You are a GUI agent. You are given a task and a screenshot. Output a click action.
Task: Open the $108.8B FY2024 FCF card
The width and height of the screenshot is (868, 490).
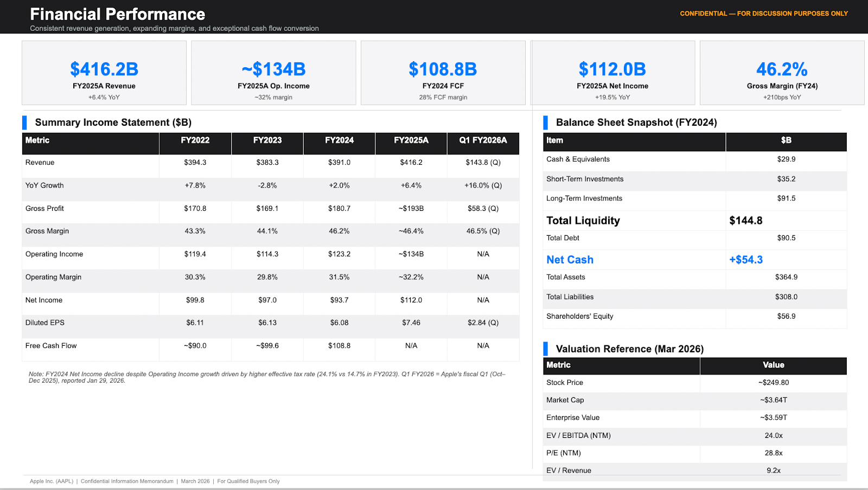coord(443,72)
